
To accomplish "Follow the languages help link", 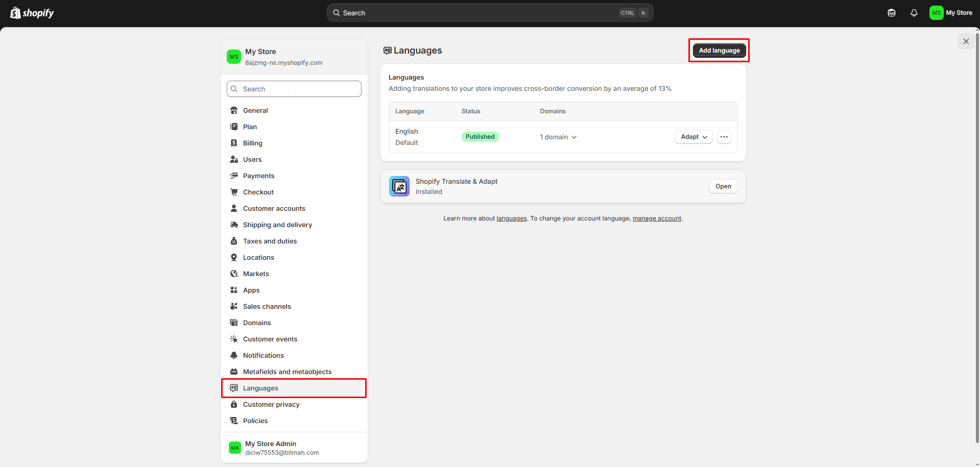I will tap(512, 218).
